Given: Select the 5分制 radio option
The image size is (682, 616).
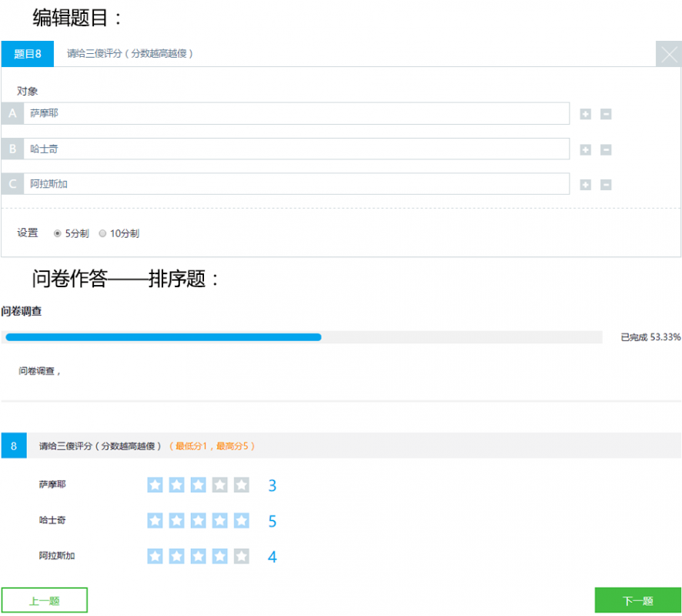Looking at the screenshot, I should pos(57,233).
